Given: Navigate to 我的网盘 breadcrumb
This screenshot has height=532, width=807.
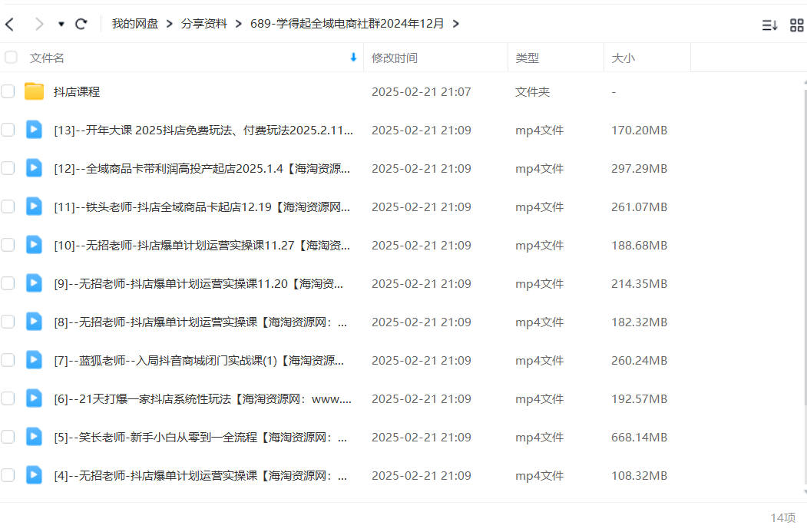Looking at the screenshot, I should point(135,24).
